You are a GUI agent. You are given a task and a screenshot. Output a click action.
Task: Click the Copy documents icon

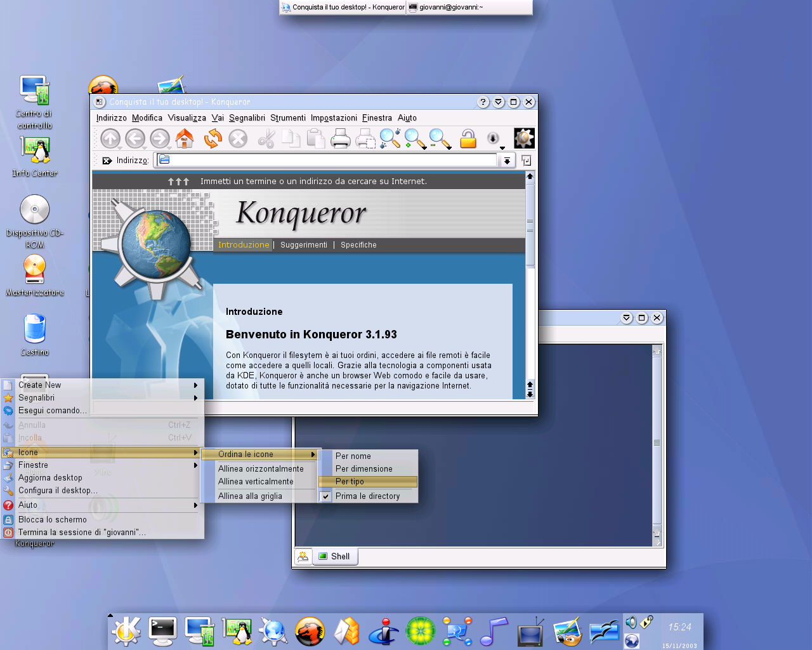click(x=291, y=138)
